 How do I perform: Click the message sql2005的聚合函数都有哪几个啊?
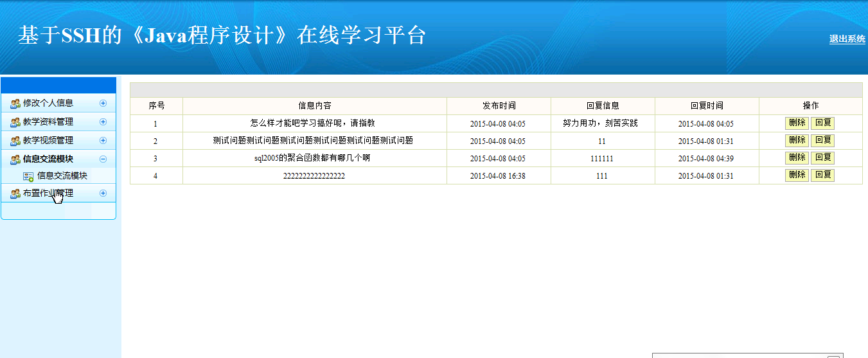point(313,158)
